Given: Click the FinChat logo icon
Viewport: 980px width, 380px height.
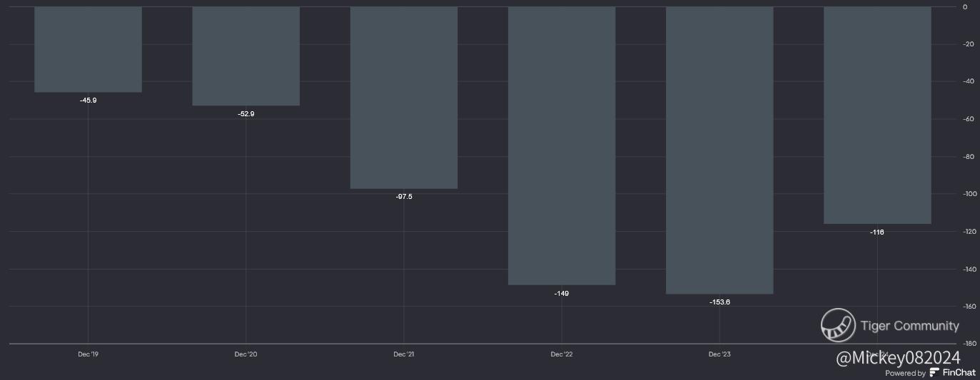Looking at the screenshot, I should [934, 373].
